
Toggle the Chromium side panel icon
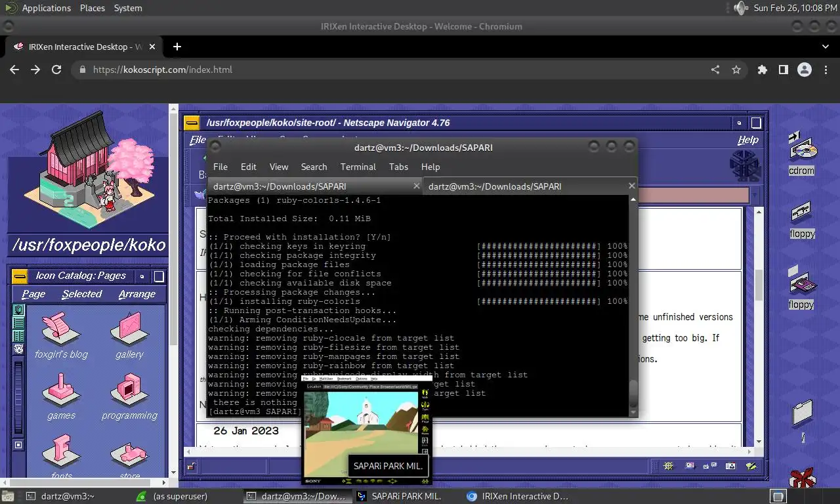pyautogui.click(x=783, y=70)
